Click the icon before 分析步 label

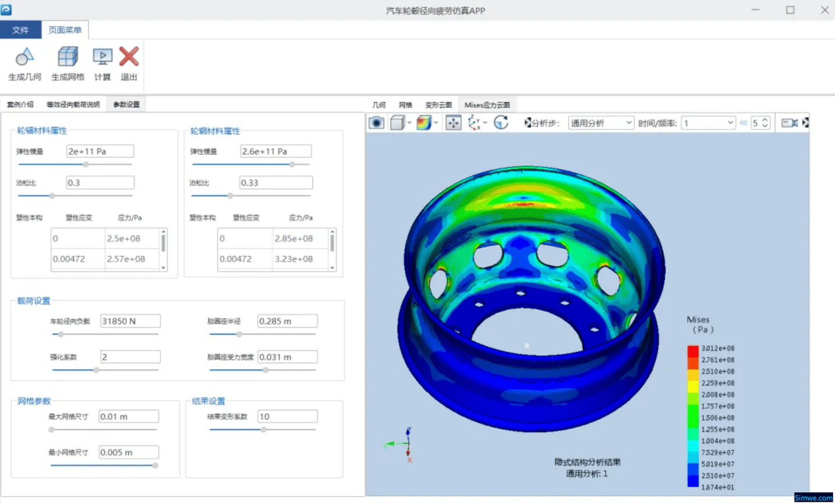[528, 123]
